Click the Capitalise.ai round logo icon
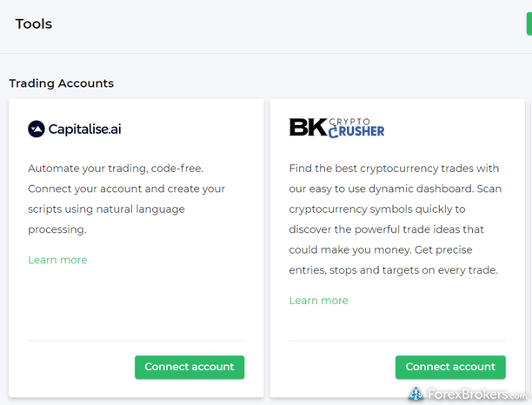The height and width of the screenshot is (405, 532). (x=37, y=129)
